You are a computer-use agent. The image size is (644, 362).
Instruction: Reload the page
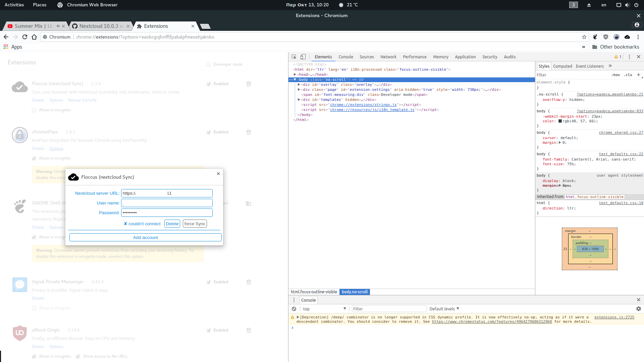click(25, 37)
